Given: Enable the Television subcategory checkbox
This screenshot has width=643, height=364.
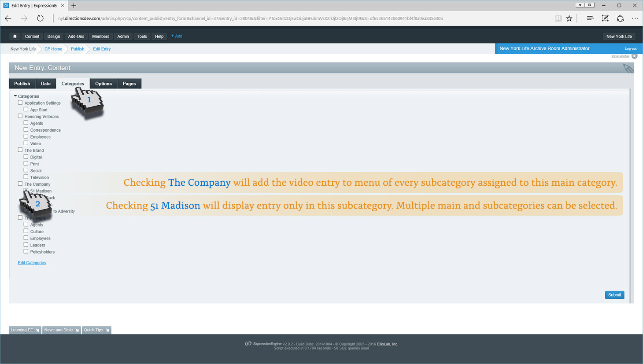Looking at the screenshot, I should tap(26, 177).
